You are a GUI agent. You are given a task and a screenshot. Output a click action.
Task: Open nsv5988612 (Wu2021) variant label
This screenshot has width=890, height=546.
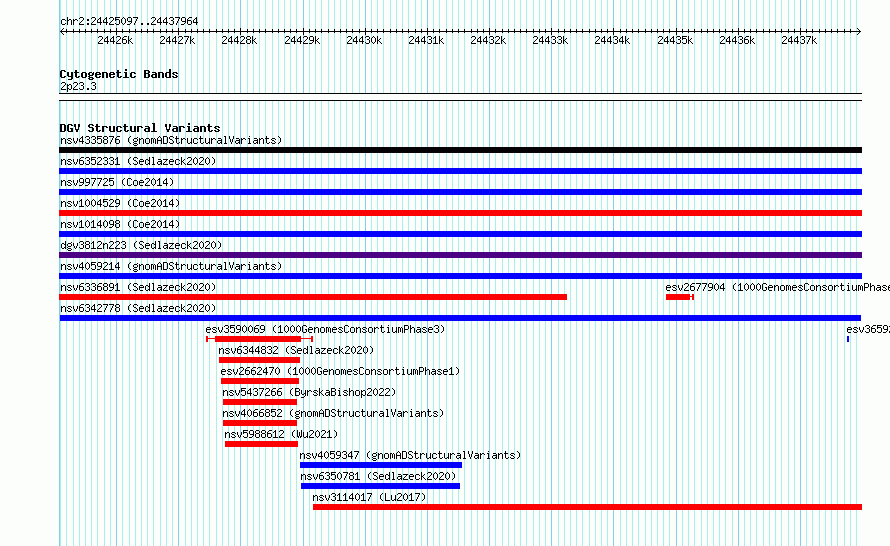click(281, 434)
